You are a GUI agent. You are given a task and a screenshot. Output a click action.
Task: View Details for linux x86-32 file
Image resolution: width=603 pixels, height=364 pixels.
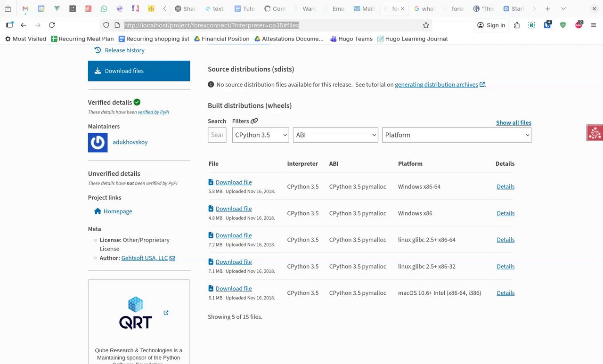505,267
